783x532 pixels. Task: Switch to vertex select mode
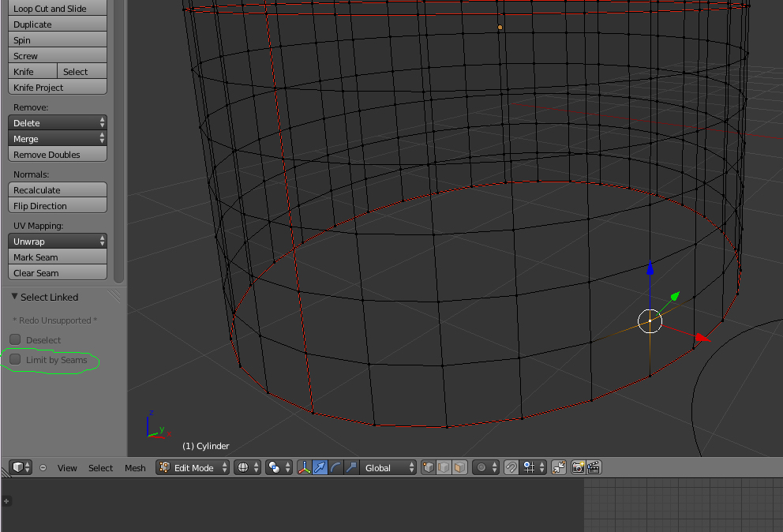point(429,467)
